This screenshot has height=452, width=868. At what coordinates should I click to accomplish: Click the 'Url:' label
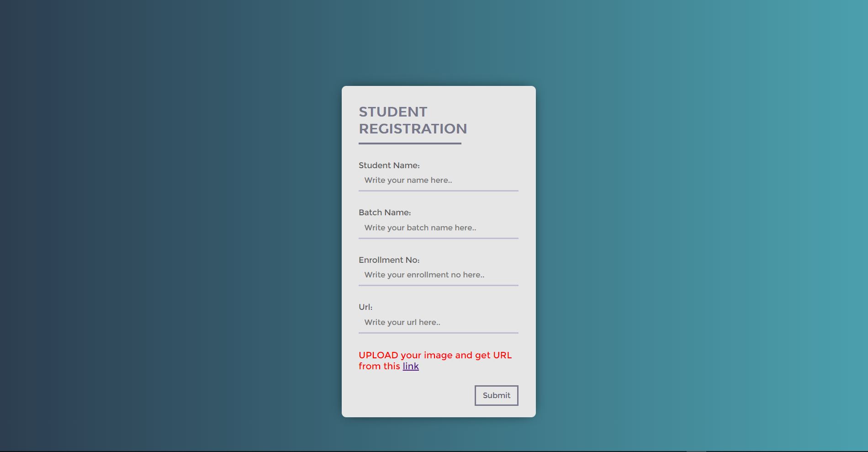(x=365, y=307)
